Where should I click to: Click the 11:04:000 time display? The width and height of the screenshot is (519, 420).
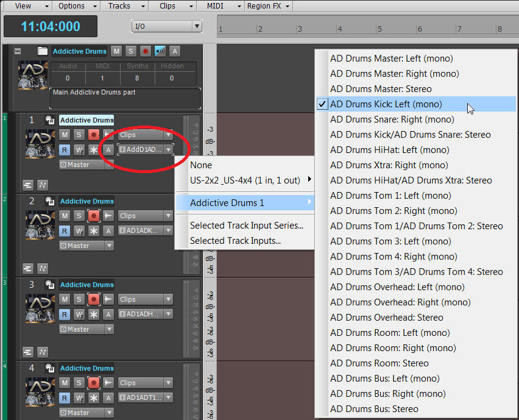point(51,26)
